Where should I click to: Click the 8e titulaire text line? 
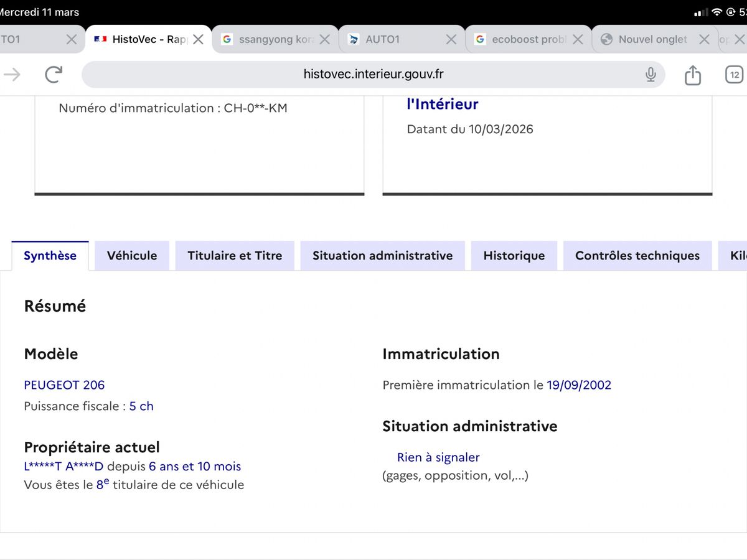click(134, 484)
